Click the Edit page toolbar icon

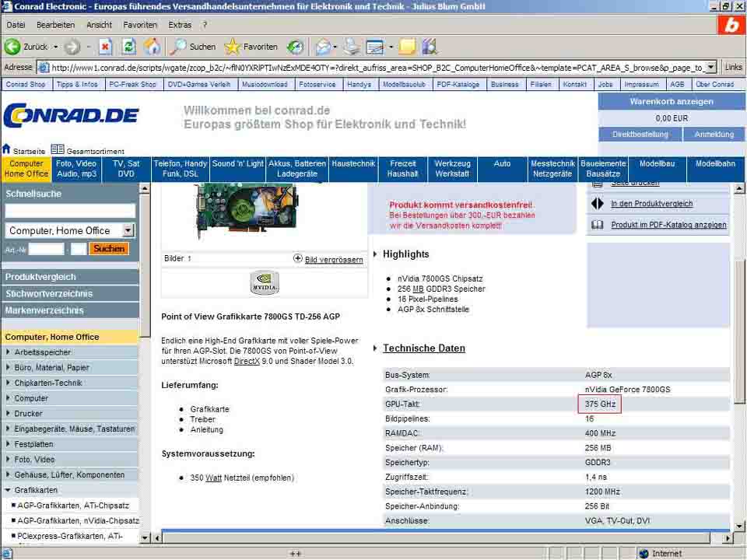click(x=375, y=47)
